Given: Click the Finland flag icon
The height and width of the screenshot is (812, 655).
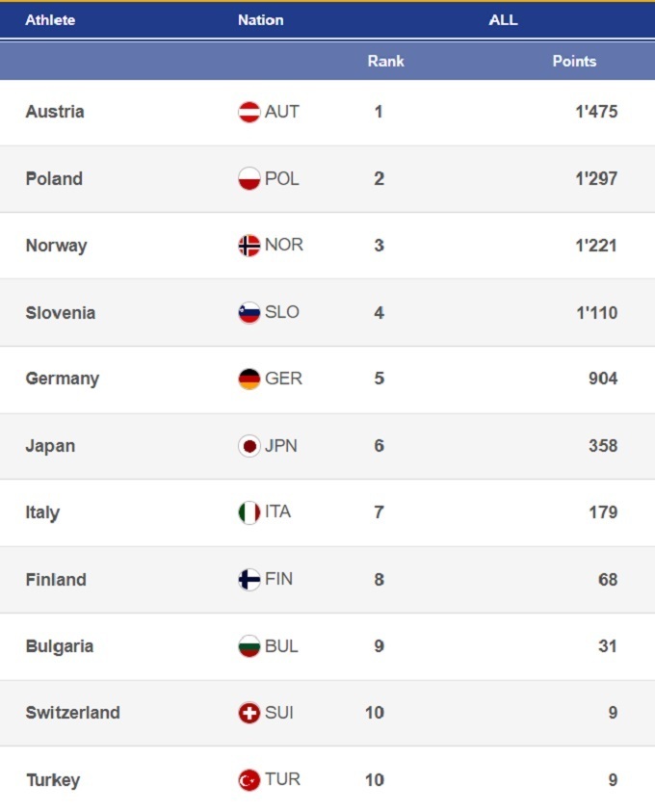Looking at the screenshot, I should (x=249, y=580).
